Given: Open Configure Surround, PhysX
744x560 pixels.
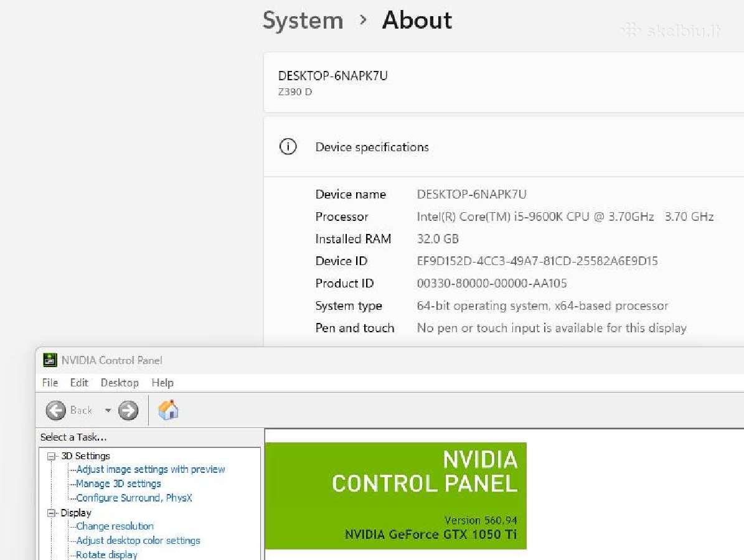Looking at the screenshot, I should tap(134, 498).
